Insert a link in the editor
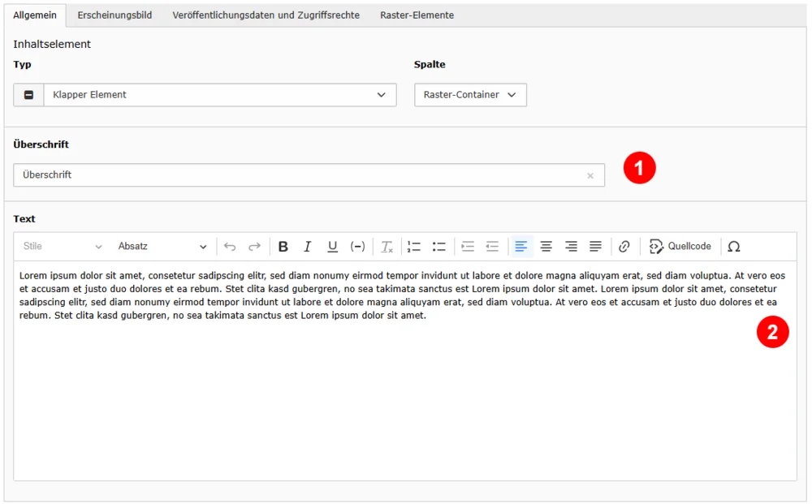 click(624, 247)
